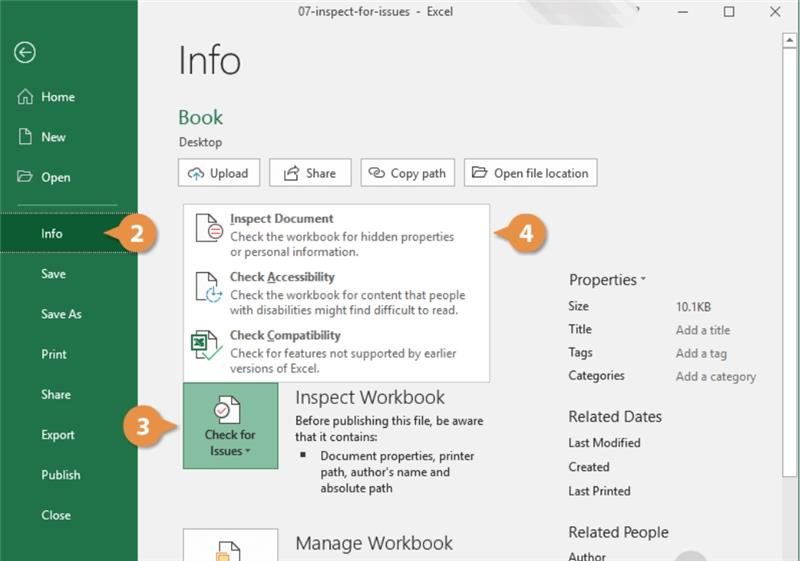The height and width of the screenshot is (561, 800).
Task: Click the Add a tag field
Action: (701, 353)
